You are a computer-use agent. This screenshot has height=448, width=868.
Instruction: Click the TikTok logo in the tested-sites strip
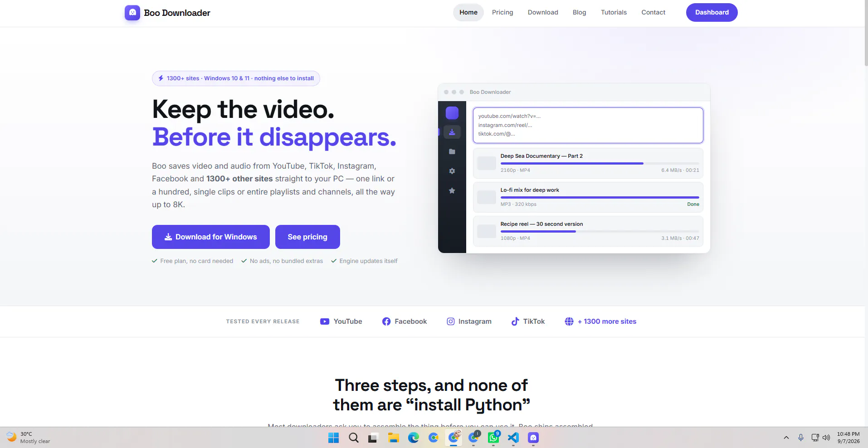coord(515,321)
